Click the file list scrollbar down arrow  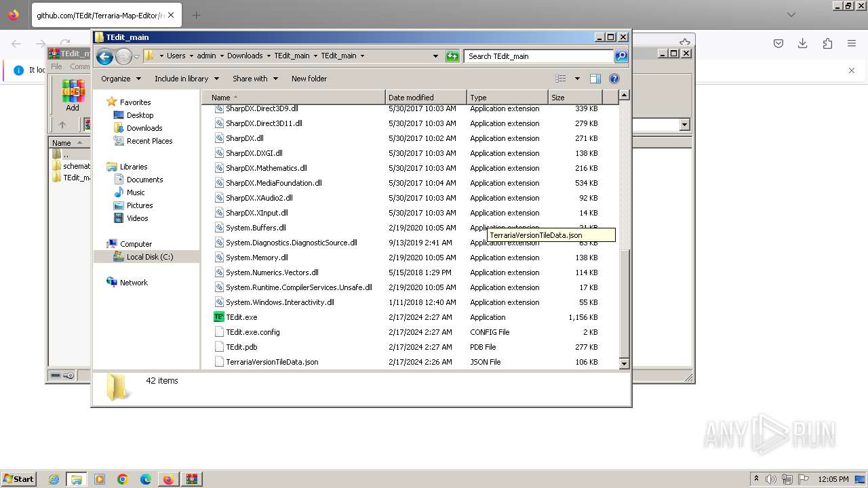click(x=625, y=364)
